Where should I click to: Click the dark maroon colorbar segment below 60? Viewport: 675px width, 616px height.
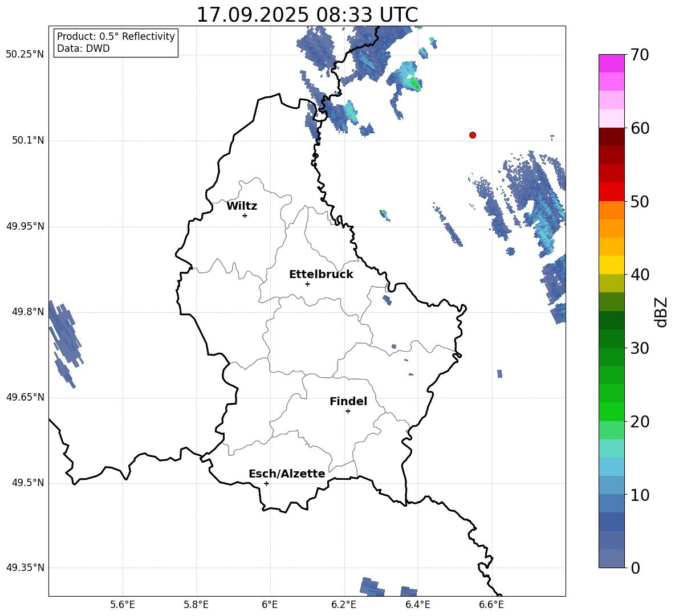(x=611, y=137)
